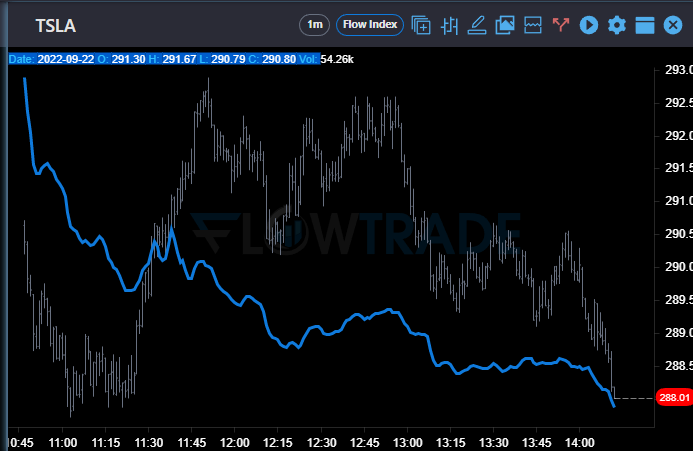Viewport: 693px width, 451px height.
Task: Click the L: 290.79 low value
Action: click(222, 59)
